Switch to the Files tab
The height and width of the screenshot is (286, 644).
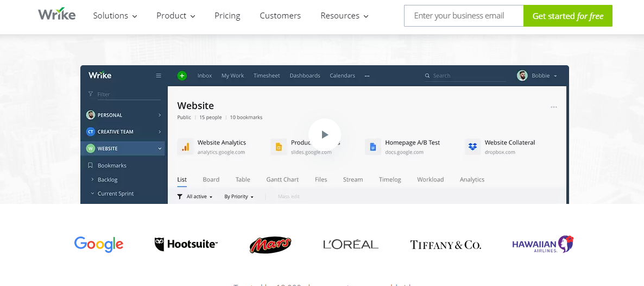[321, 180]
